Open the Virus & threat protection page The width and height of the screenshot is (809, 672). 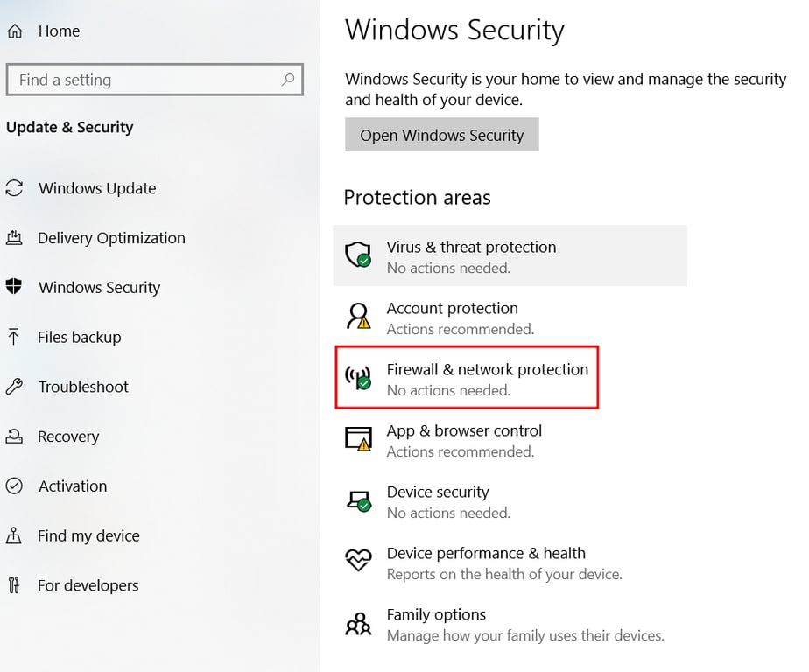[471, 248]
